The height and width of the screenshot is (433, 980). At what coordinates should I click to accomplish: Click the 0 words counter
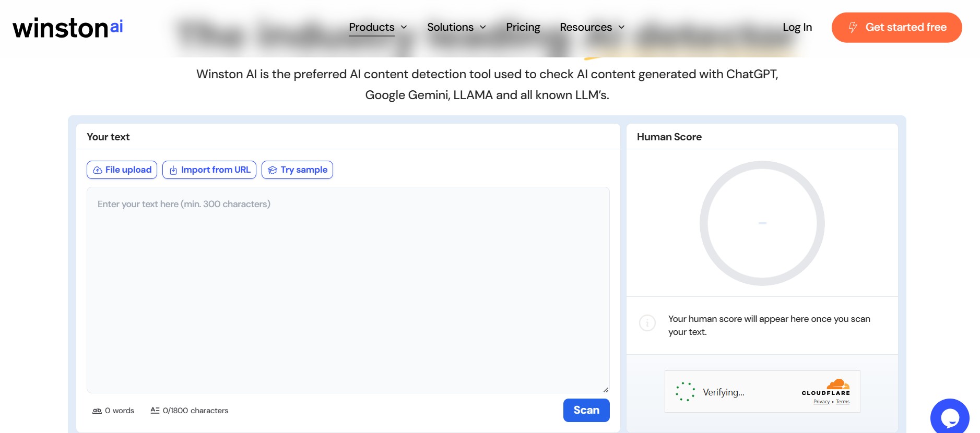click(x=120, y=411)
